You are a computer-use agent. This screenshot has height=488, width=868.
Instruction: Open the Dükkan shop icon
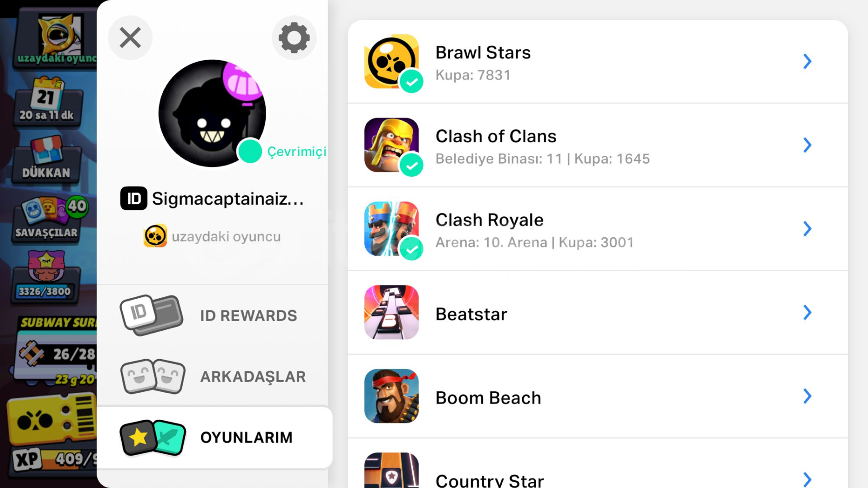pyautogui.click(x=47, y=158)
